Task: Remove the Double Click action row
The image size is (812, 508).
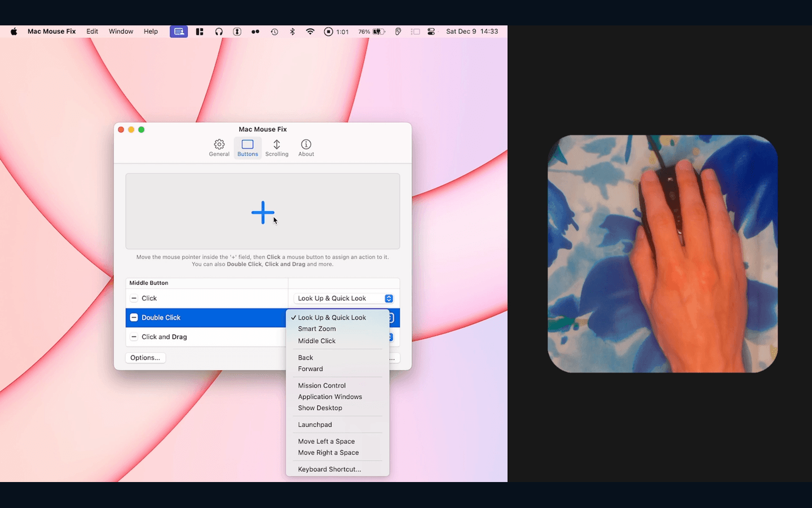Action: click(x=134, y=317)
